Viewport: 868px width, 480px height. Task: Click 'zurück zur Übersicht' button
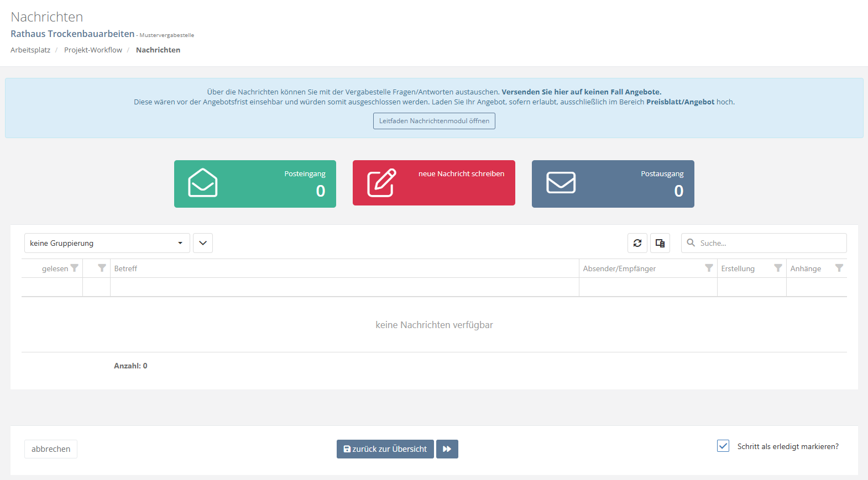click(x=385, y=449)
